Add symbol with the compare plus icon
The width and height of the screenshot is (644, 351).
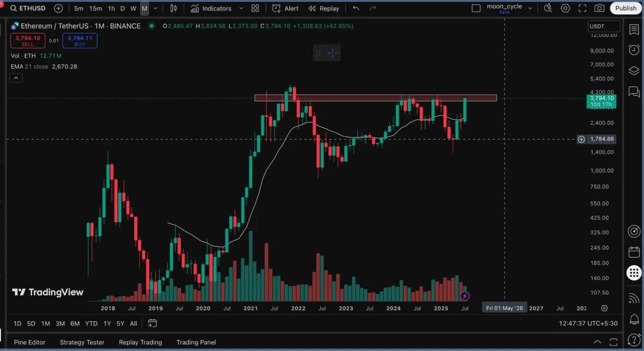tap(58, 8)
